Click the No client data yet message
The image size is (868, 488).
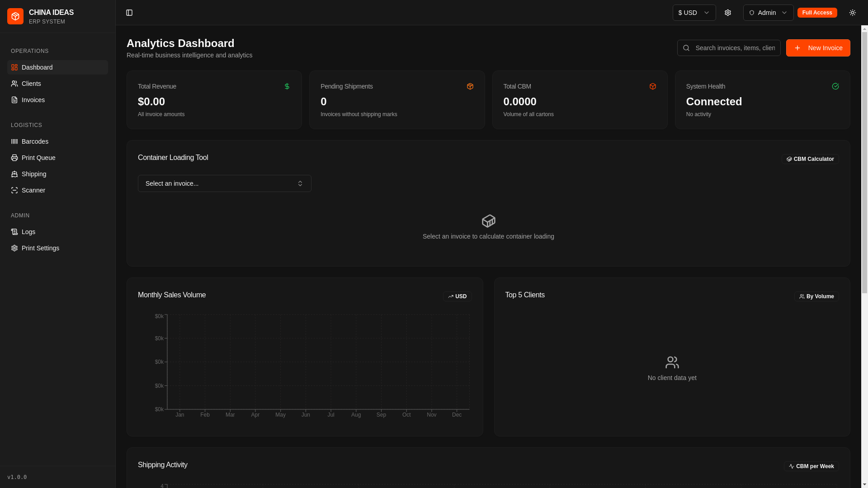tap(672, 378)
